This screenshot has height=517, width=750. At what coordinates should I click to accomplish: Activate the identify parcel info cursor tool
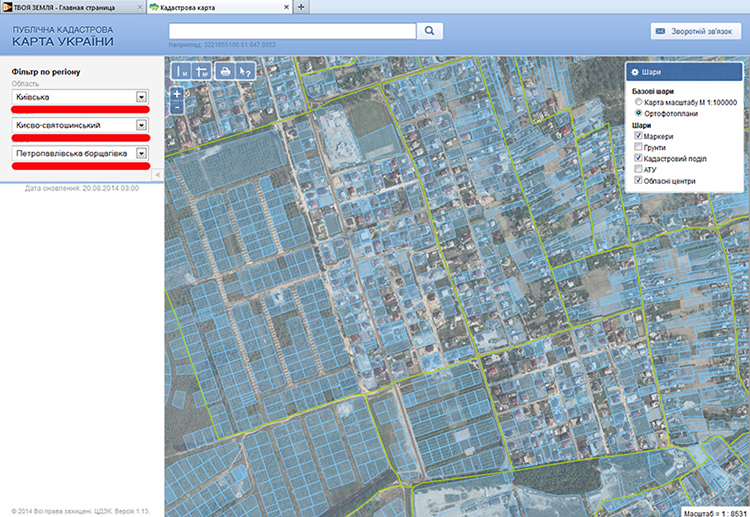coord(245,71)
